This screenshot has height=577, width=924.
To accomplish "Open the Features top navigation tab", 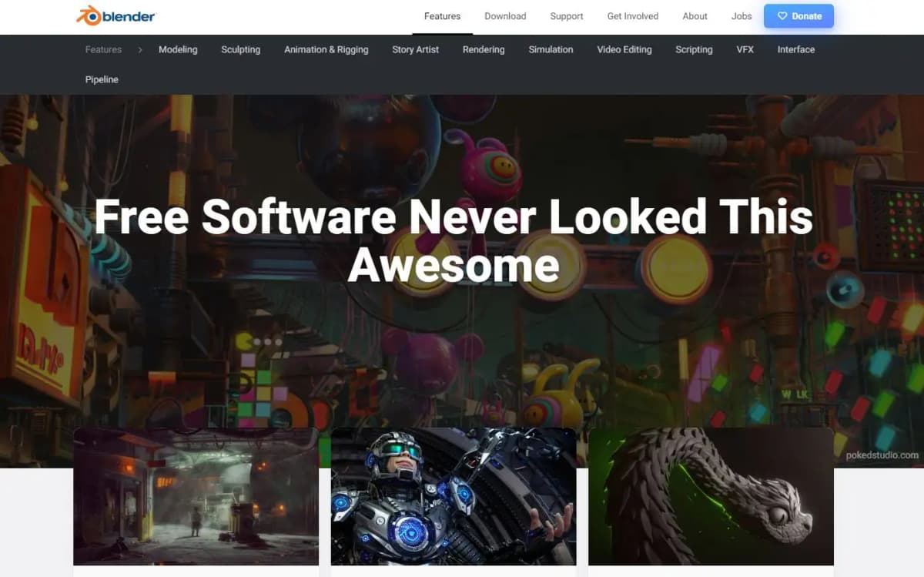I will (442, 16).
